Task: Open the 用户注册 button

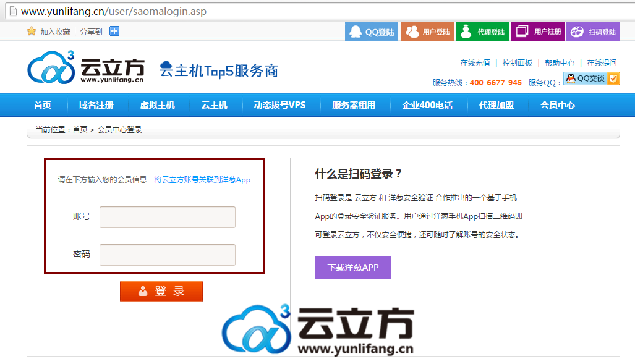Action: tap(538, 32)
